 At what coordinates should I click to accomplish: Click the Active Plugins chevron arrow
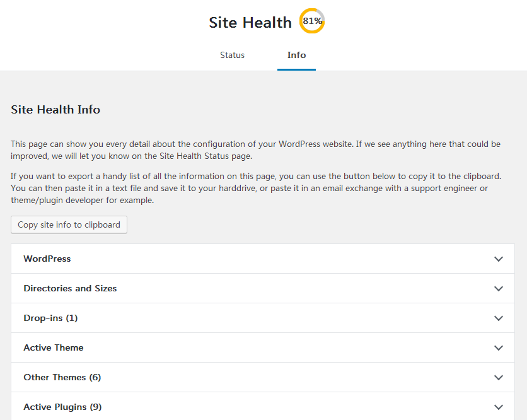point(499,407)
